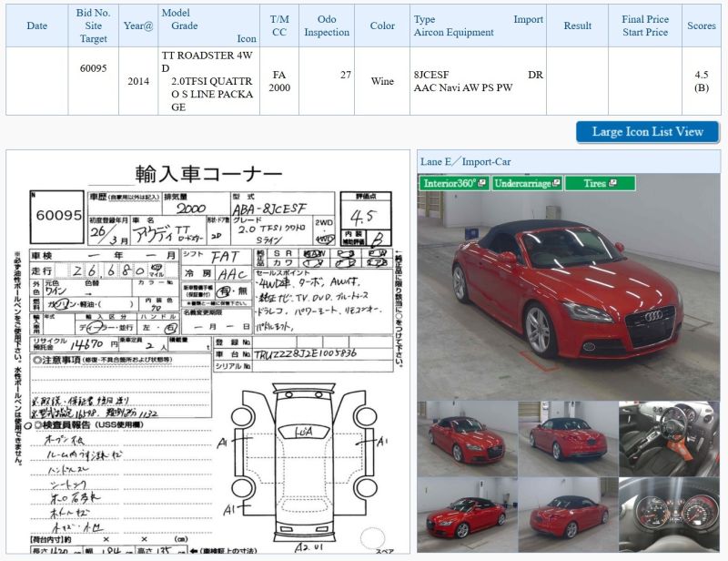This screenshot has height=561, width=728.
Task: Select year 2014 cell
Action: pyautogui.click(x=138, y=81)
